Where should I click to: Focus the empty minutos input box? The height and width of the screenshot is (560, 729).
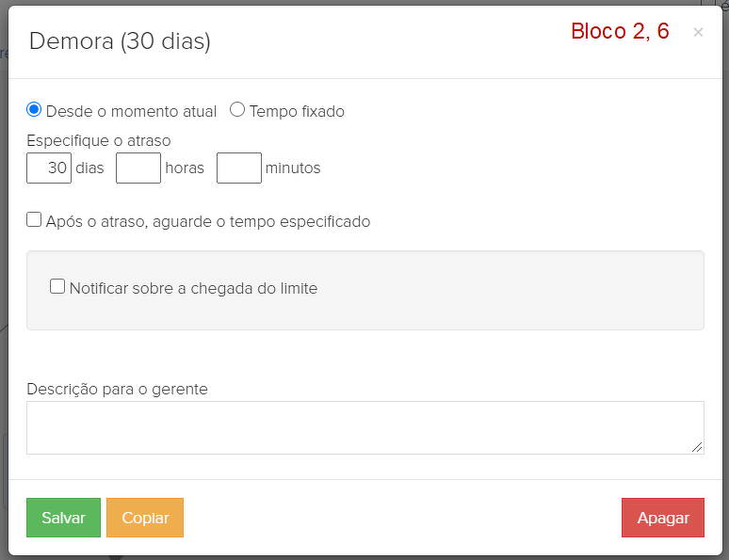pyautogui.click(x=238, y=168)
